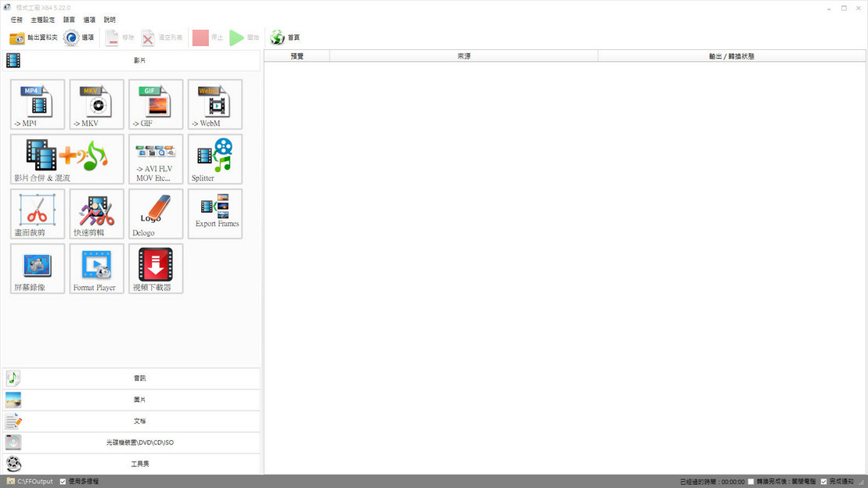This screenshot has width=868, height=488.
Task: Open the 視頻下載器 video downloader
Action: point(156,268)
